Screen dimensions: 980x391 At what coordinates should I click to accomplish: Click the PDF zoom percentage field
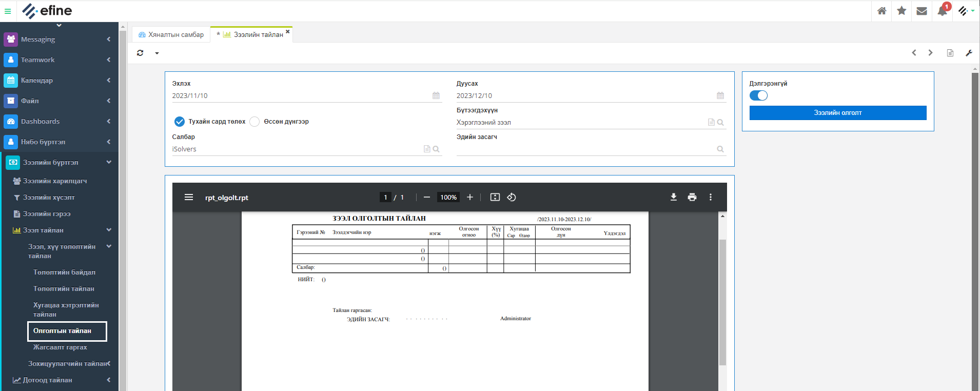coord(448,197)
